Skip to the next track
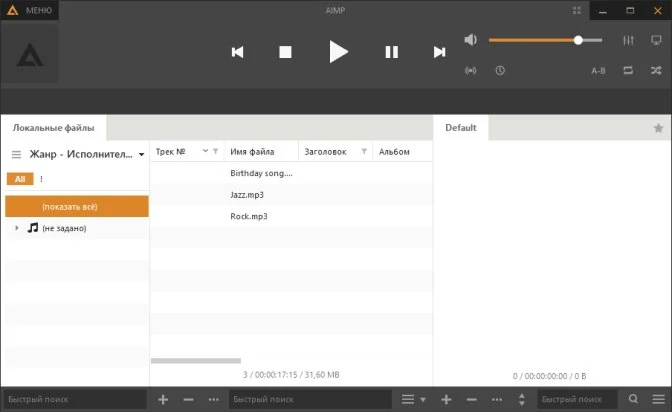The height and width of the screenshot is (412, 672). 439,52
